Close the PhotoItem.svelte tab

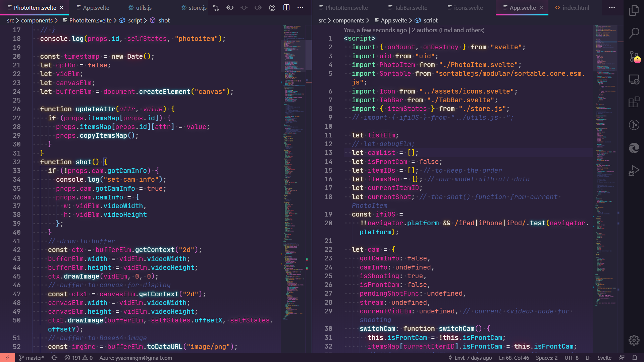point(62,7)
